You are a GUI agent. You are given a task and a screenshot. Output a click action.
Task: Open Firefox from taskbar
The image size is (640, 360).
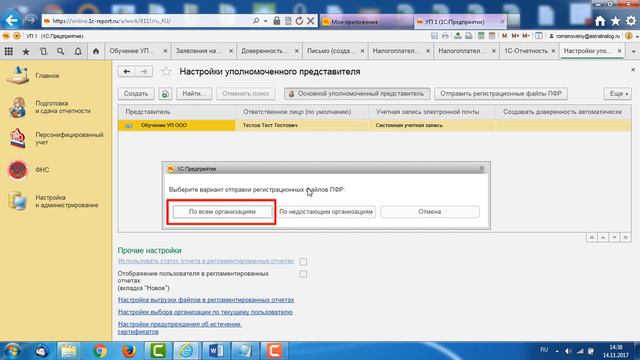point(129,351)
